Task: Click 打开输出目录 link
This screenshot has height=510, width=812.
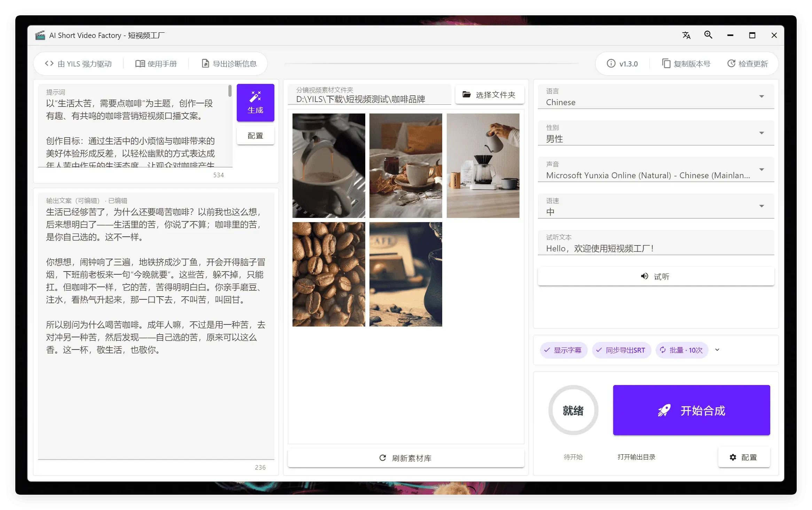Action: pos(637,457)
